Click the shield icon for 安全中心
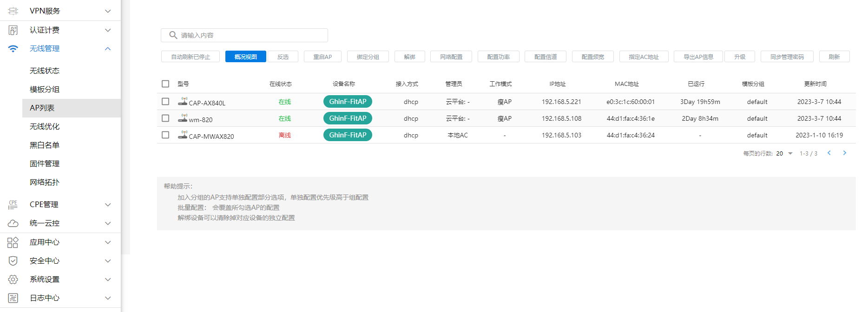The height and width of the screenshot is (312, 868). click(x=13, y=261)
